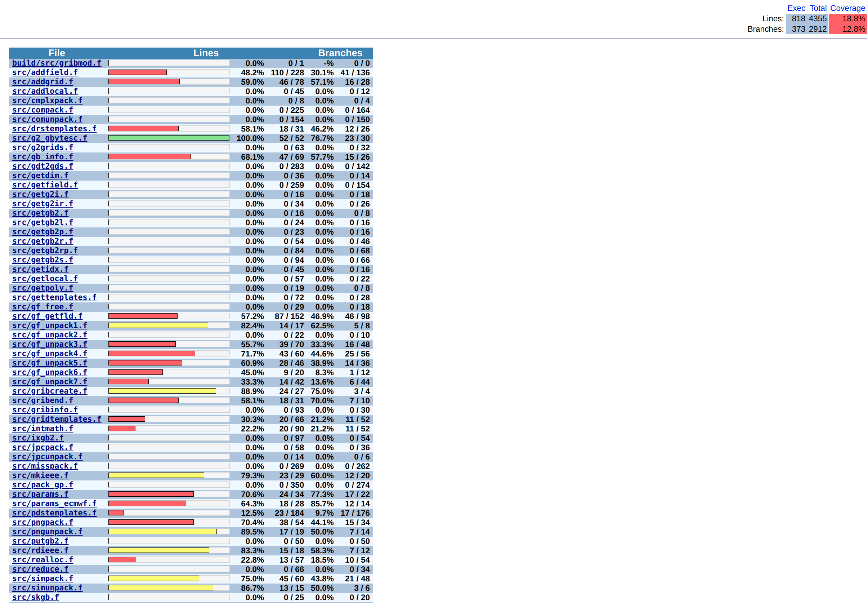Viewport: 868px width, 603px height.
Task: Click the src/intmath.f file link
Action: 42,429
